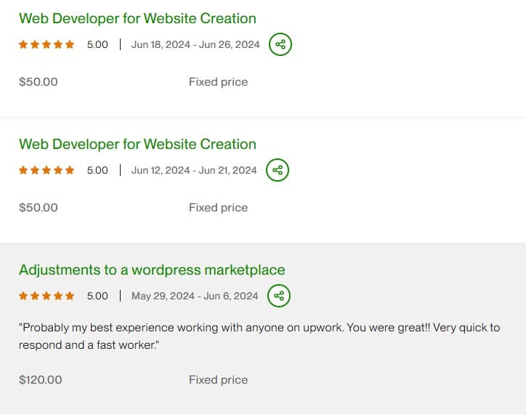Click the $50.00 amount for Jun 18 job
Image resolution: width=526 pixels, height=420 pixels.
(39, 82)
